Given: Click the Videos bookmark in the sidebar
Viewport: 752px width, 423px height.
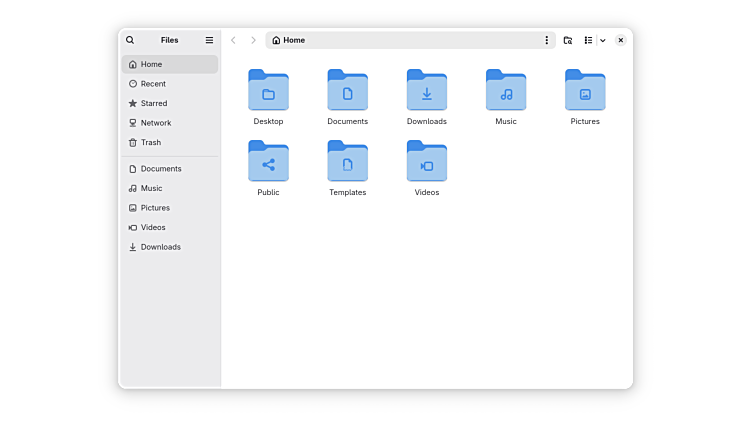Looking at the screenshot, I should [153, 227].
